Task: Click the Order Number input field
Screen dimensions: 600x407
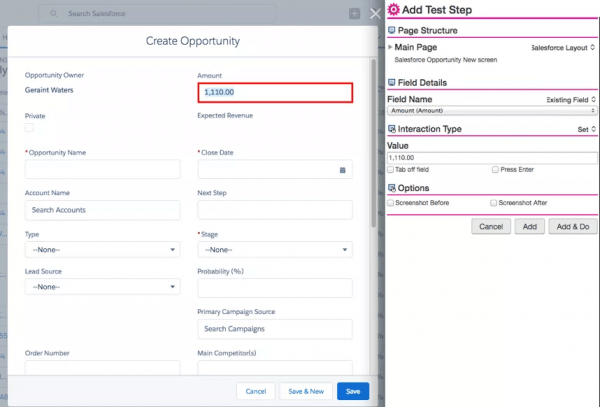Action: 103,368
